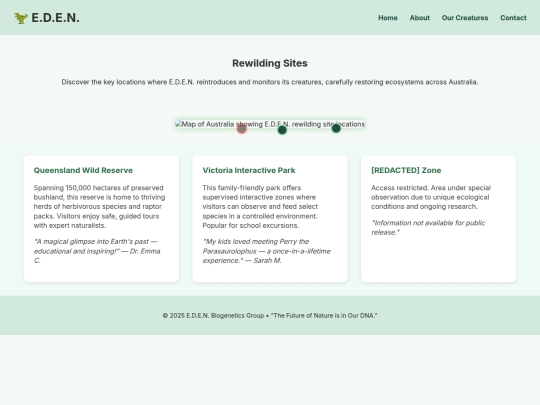Go to the About page
540x405 pixels.
(x=419, y=18)
